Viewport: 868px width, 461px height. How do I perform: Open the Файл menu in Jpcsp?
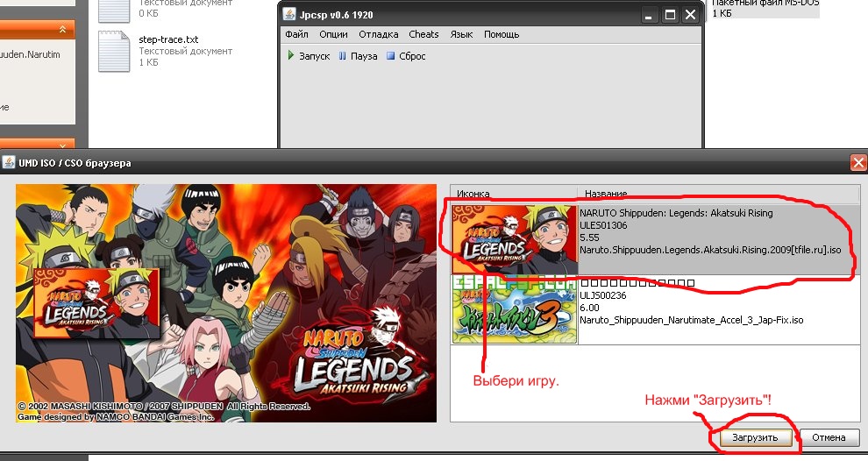[296, 34]
